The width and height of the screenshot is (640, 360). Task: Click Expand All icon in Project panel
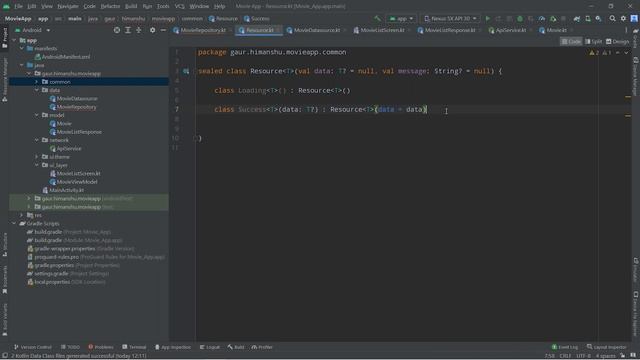[128, 30]
